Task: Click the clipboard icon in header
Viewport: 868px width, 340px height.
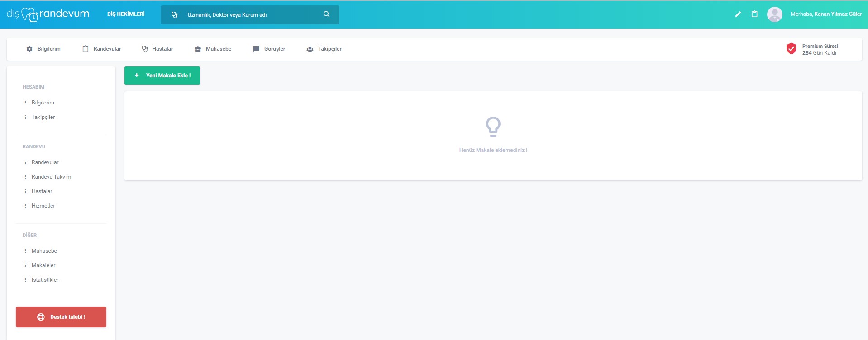Action: (x=754, y=14)
